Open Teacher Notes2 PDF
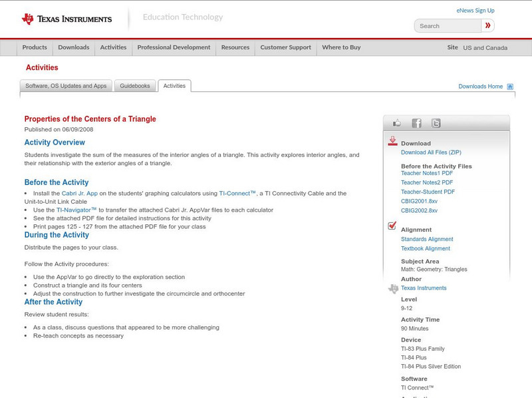The image size is (532, 398). point(427,183)
